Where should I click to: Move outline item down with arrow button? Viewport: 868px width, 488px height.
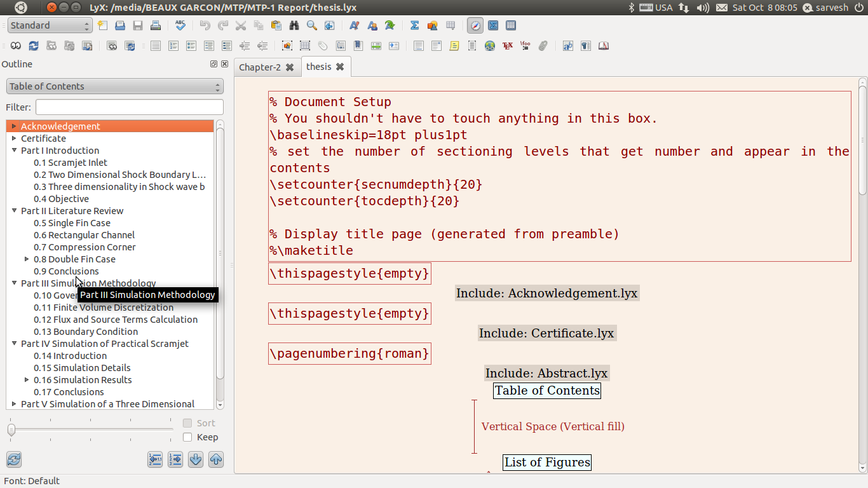196,459
